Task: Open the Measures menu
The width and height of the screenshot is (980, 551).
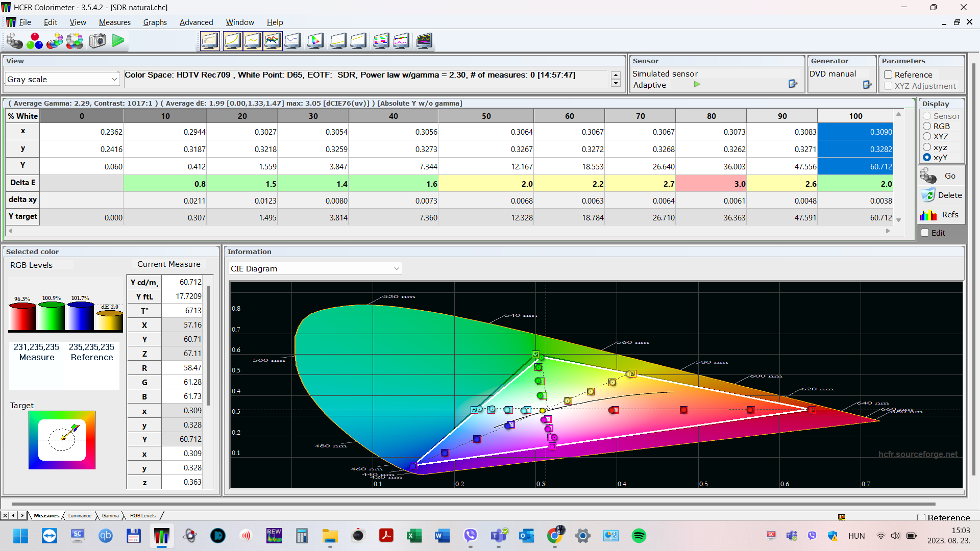Action: 114,22
